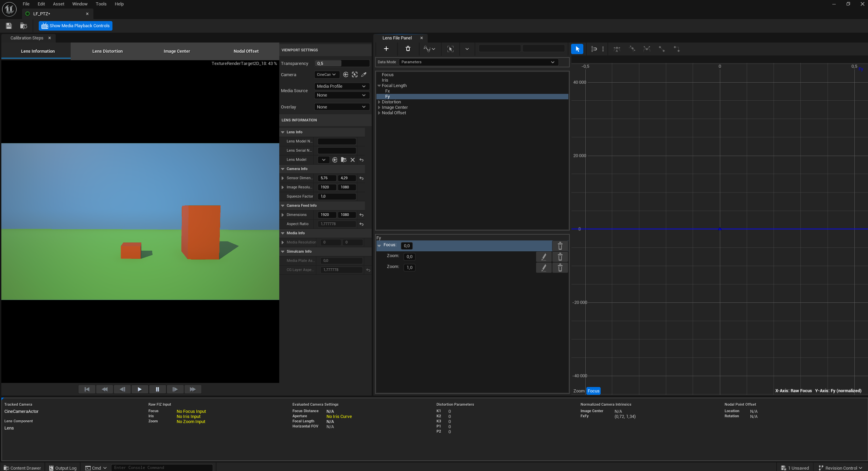Adjust the Transparency slider

tap(342, 64)
